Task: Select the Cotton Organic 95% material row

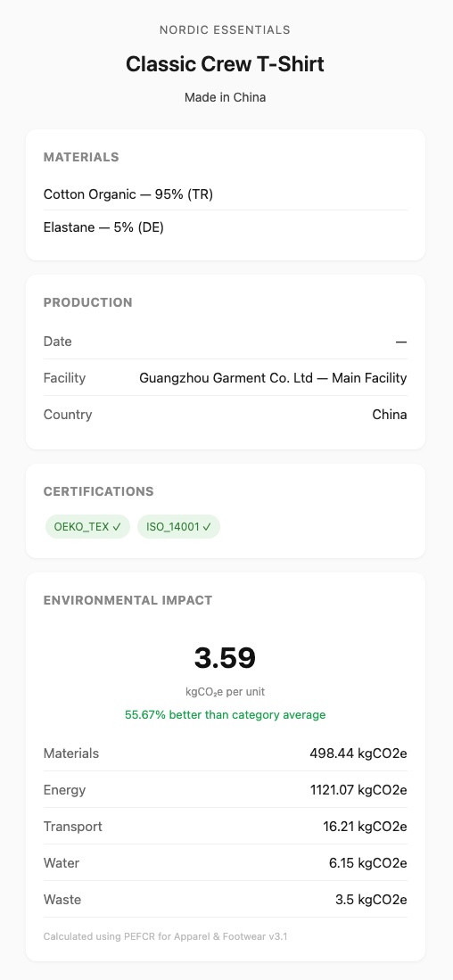Action: pos(225,194)
